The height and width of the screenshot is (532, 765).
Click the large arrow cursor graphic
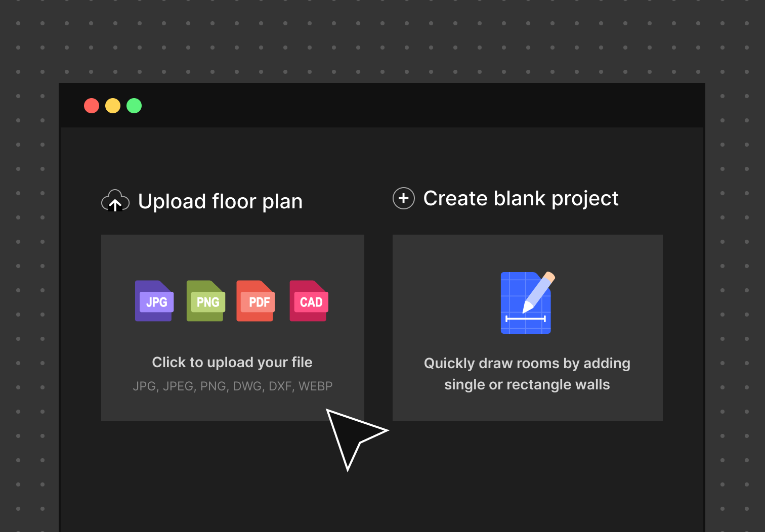(349, 435)
